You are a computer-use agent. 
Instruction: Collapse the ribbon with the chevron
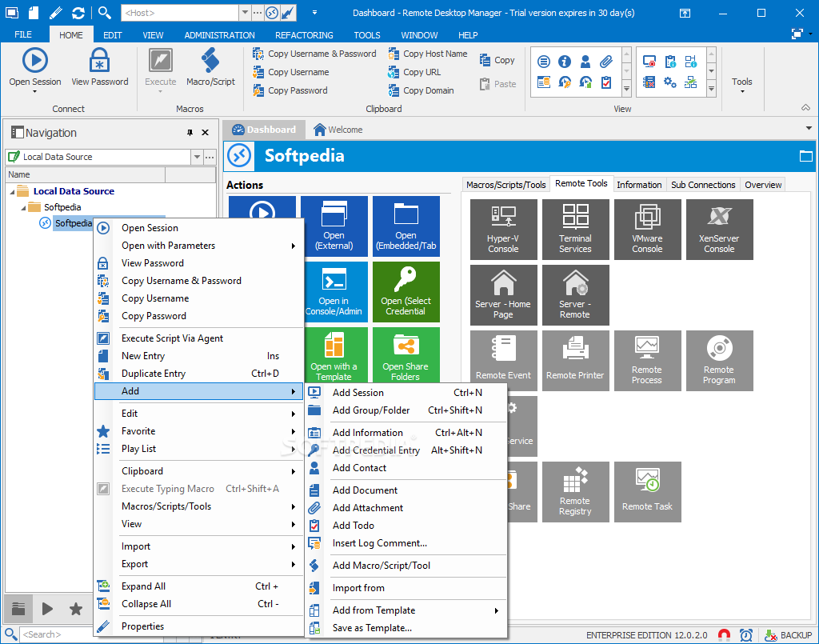pos(806,107)
